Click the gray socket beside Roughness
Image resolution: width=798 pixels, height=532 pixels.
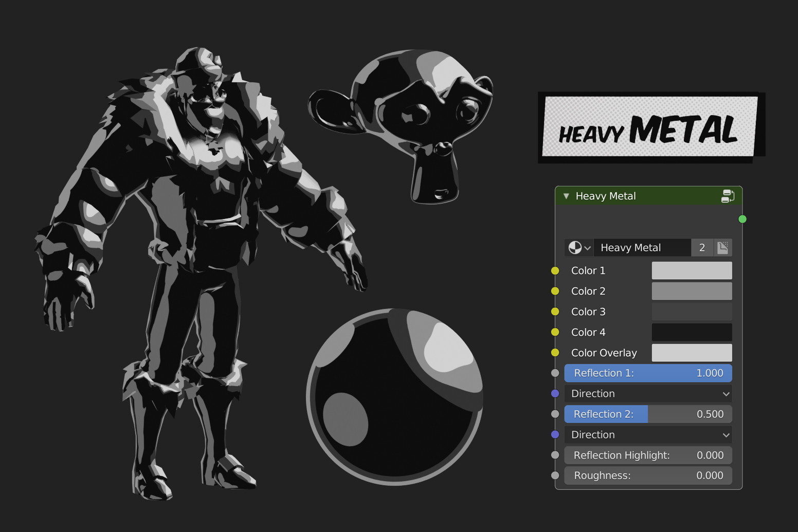[x=555, y=476]
